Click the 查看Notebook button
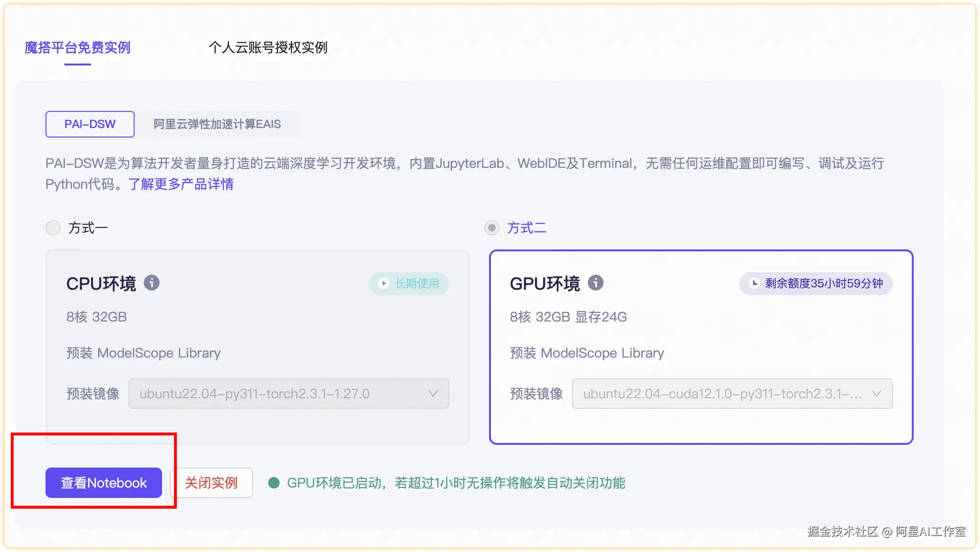This screenshot has height=552, width=980. (x=104, y=483)
